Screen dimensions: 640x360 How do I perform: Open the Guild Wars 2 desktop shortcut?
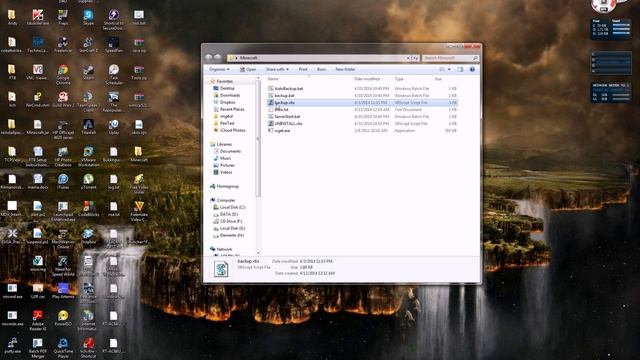(x=63, y=100)
